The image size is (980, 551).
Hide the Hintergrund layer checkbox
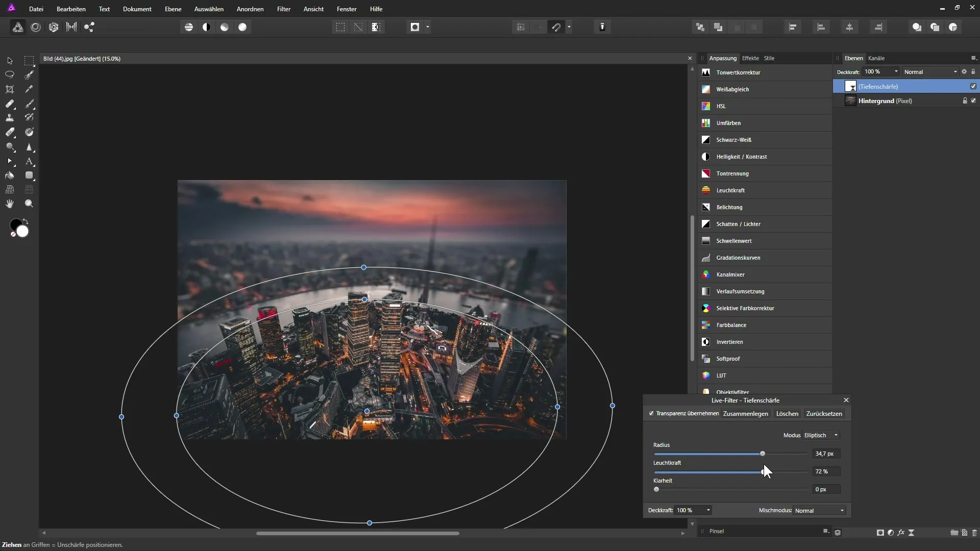click(973, 101)
